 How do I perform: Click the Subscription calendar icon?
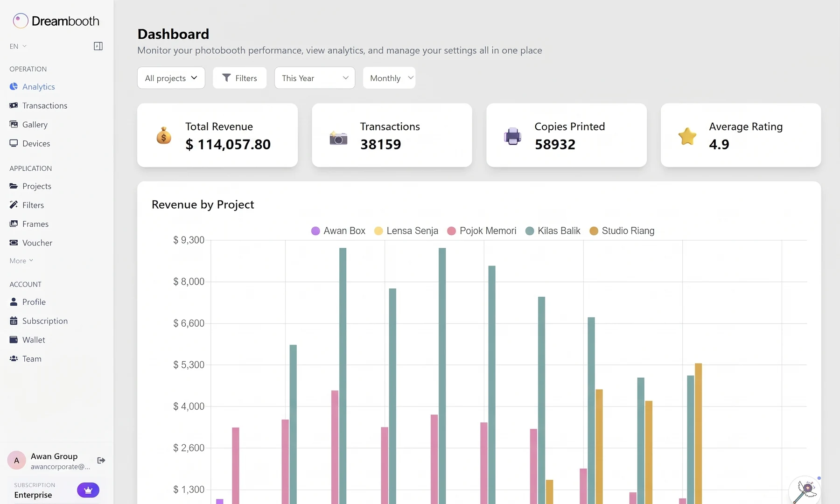pyautogui.click(x=14, y=321)
